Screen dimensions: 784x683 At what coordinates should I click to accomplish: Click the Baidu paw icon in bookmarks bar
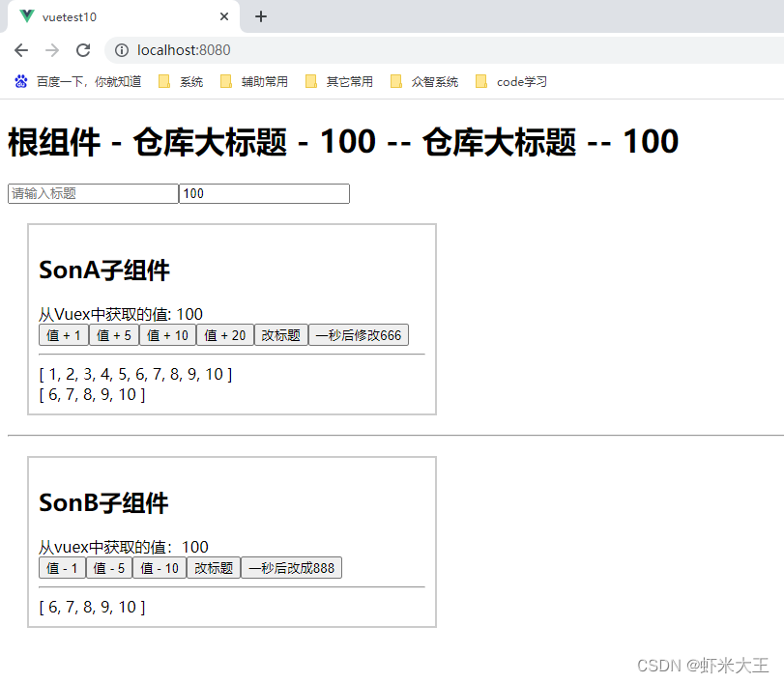point(22,81)
